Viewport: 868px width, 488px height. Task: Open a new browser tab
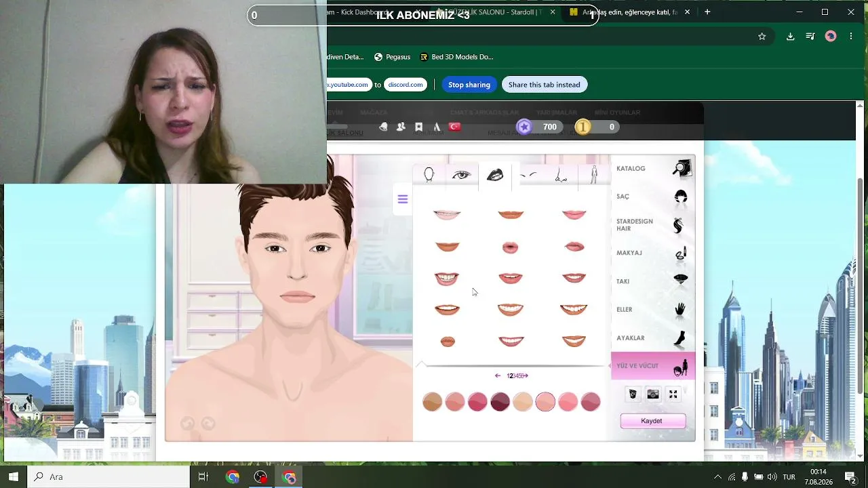click(x=707, y=12)
